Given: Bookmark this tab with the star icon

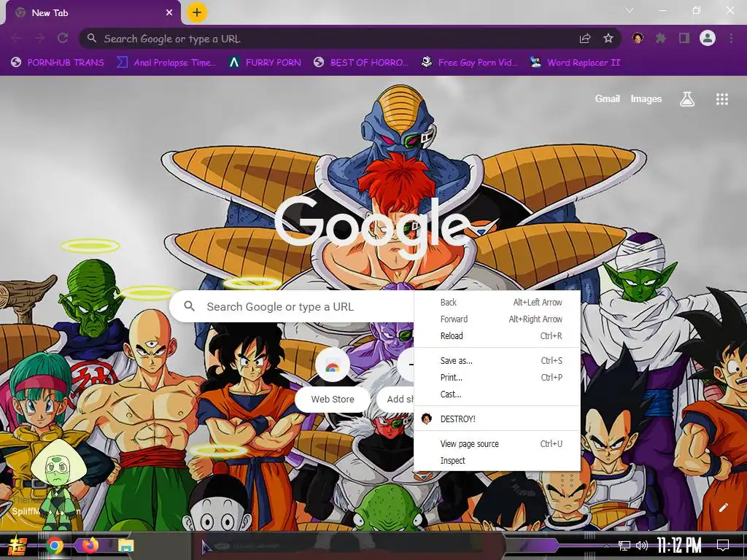Looking at the screenshot, I should tap(608, 39).
